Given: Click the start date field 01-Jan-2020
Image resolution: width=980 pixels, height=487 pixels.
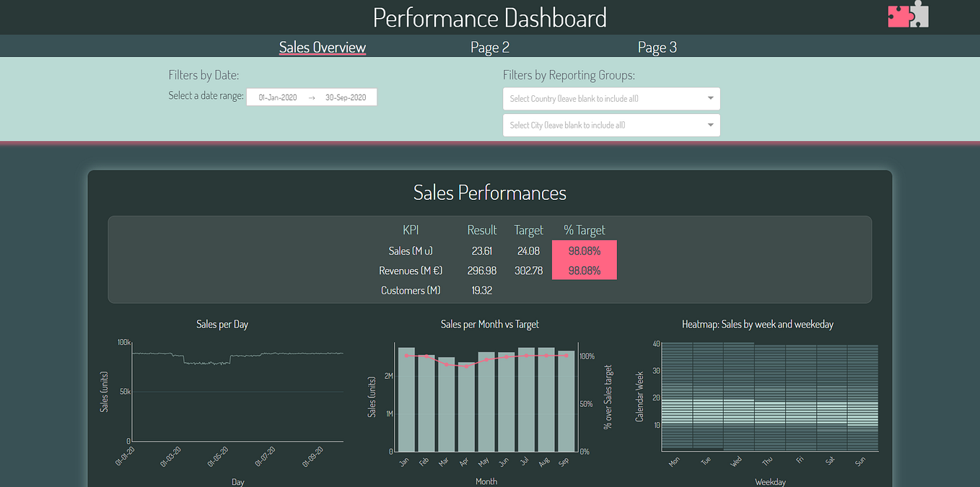Looking at the screenshot, I should (x=278, y=97).
